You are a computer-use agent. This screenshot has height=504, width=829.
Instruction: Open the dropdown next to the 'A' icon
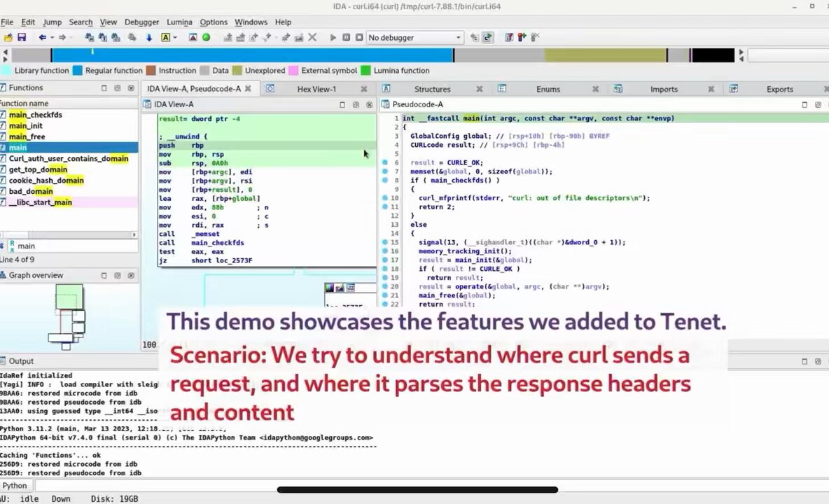175,38
